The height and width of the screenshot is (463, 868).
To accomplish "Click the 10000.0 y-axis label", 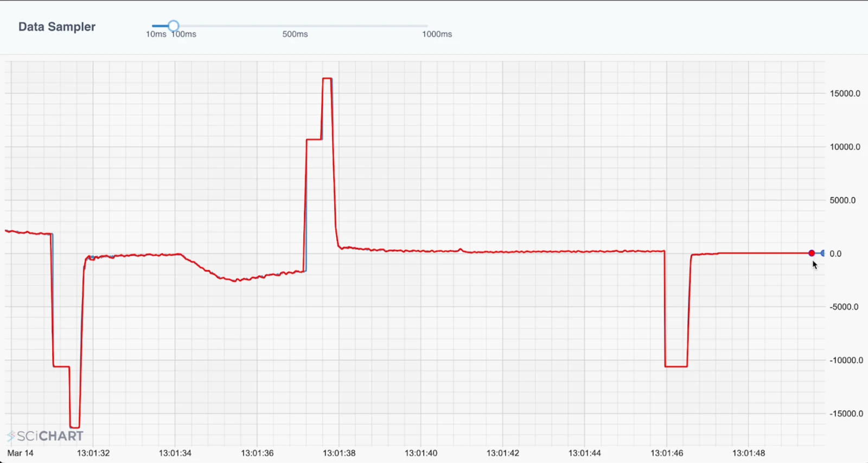I will point(845,147).
